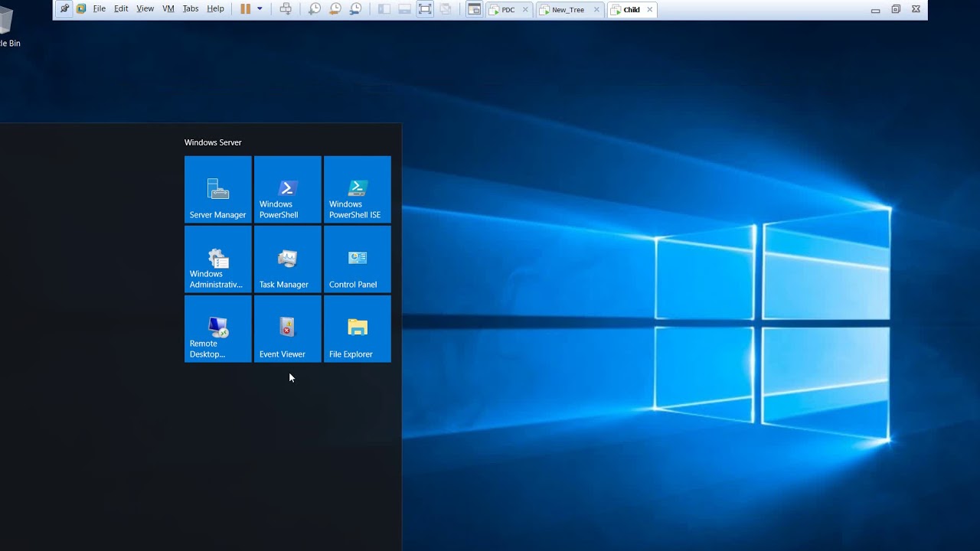980x551 pixels.
Task: Open the Edit menu
Action: (x=121, y=9)
